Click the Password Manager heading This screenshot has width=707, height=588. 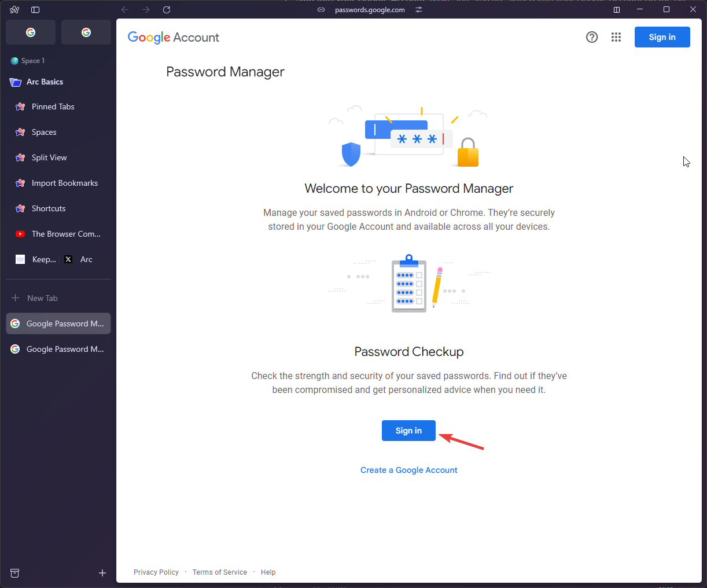click(225, 72)
